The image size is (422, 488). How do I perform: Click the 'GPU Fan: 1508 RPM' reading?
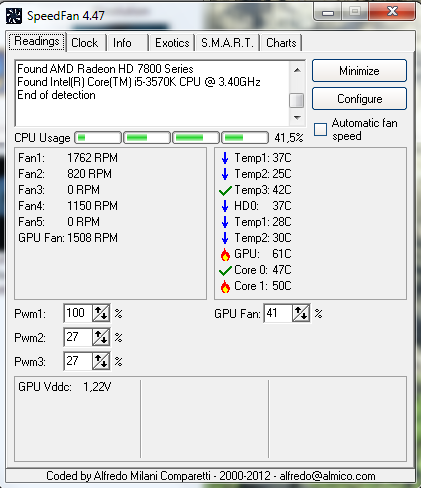68,238
